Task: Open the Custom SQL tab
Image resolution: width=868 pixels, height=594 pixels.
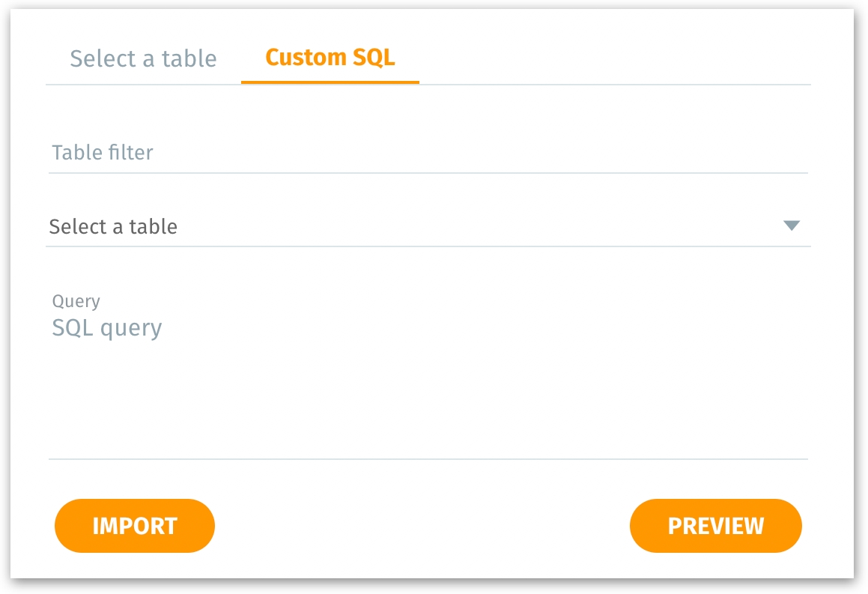Action: [x=330, y=58]
